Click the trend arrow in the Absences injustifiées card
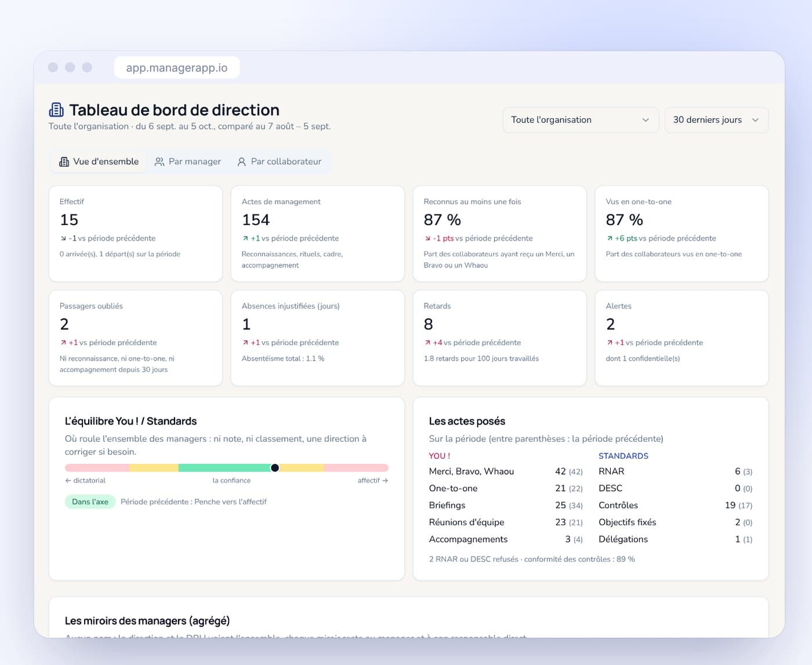This screenshot has width=812, height=665. (245, 343)
